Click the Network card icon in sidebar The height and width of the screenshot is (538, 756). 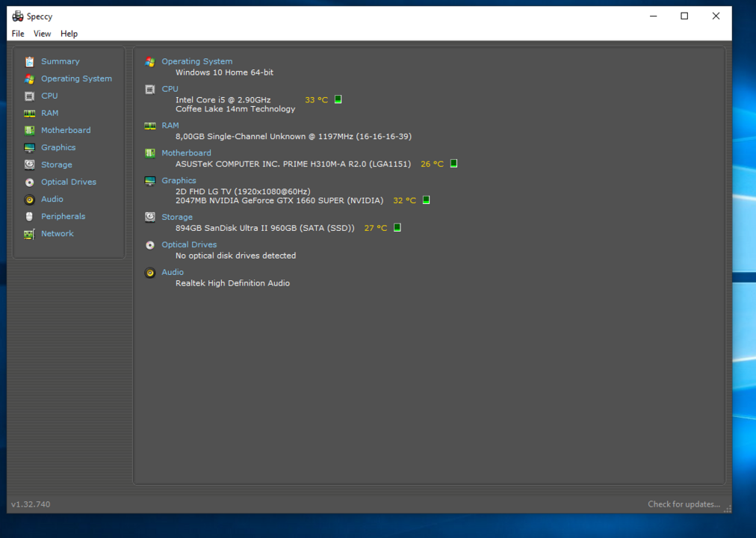tap(29, 234)
